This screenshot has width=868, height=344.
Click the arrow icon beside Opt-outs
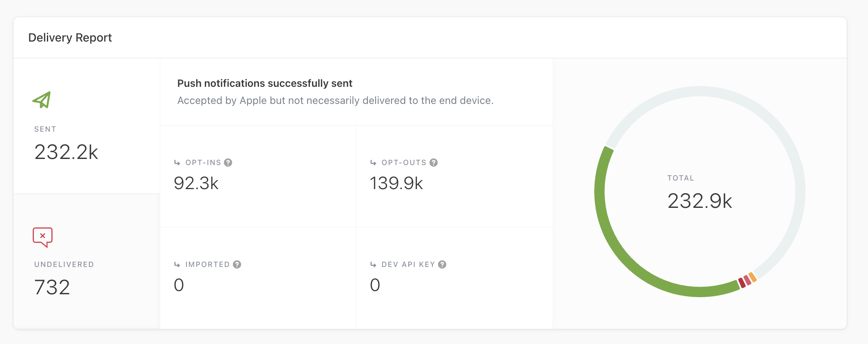coord(373,163)
